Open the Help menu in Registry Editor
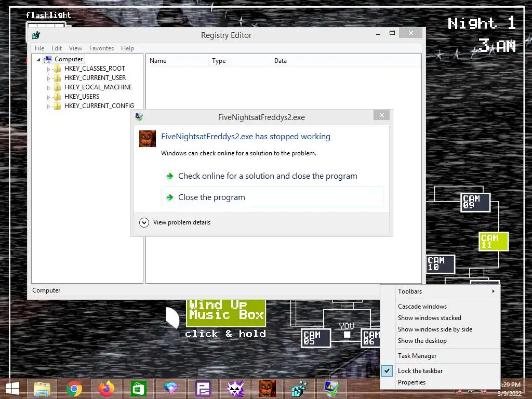This screenshot has height=399, width=532. click(x=127, y=48)
